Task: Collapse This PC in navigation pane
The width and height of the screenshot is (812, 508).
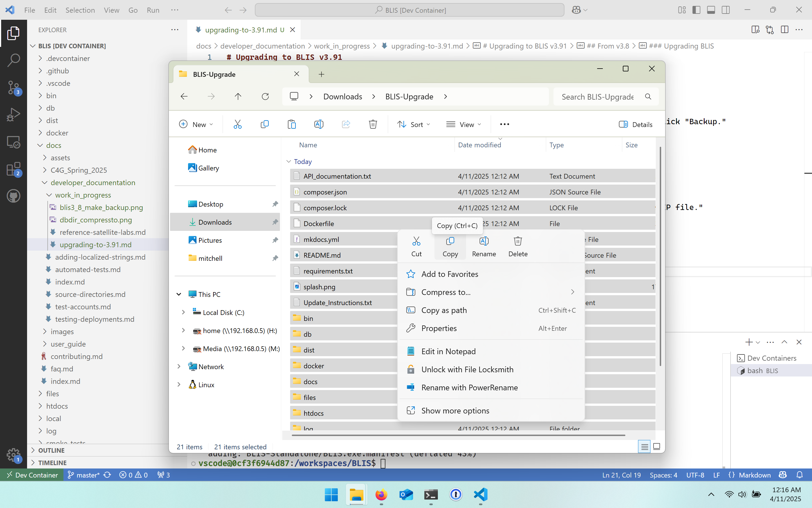Action: click(x=179, y=294)
